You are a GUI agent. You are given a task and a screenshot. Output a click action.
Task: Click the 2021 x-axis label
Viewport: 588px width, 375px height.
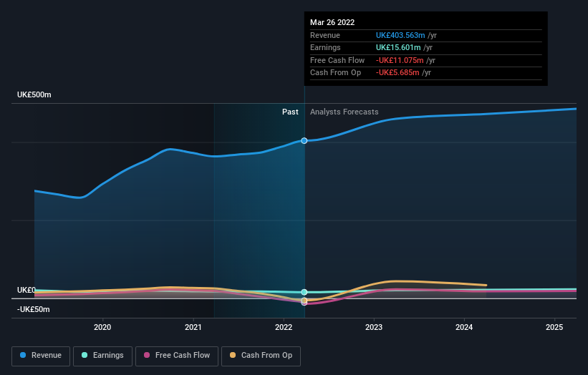[193, 328]
